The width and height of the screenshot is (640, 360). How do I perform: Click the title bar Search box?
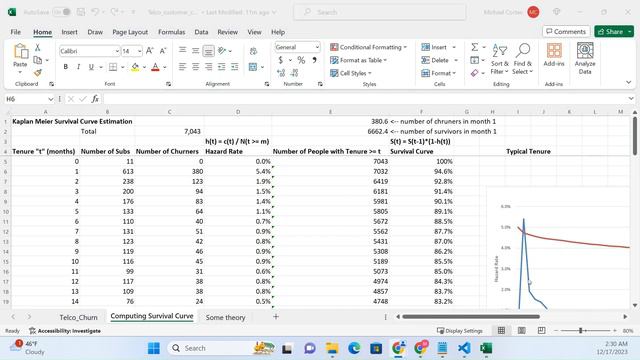(380, 12)
